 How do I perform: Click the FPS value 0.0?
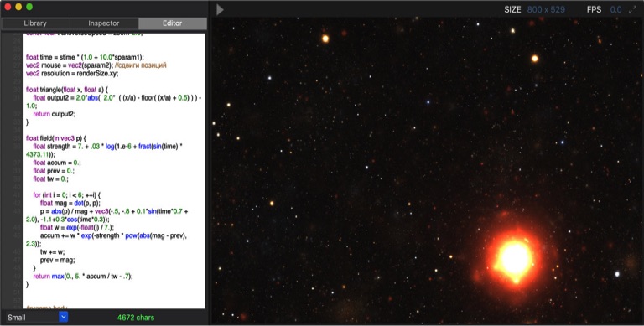(615, 9)
